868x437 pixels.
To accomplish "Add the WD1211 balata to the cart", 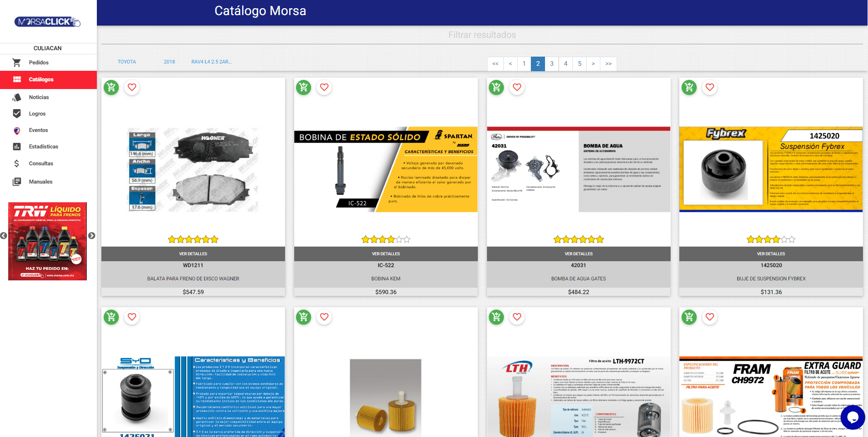I will (111, 87).
